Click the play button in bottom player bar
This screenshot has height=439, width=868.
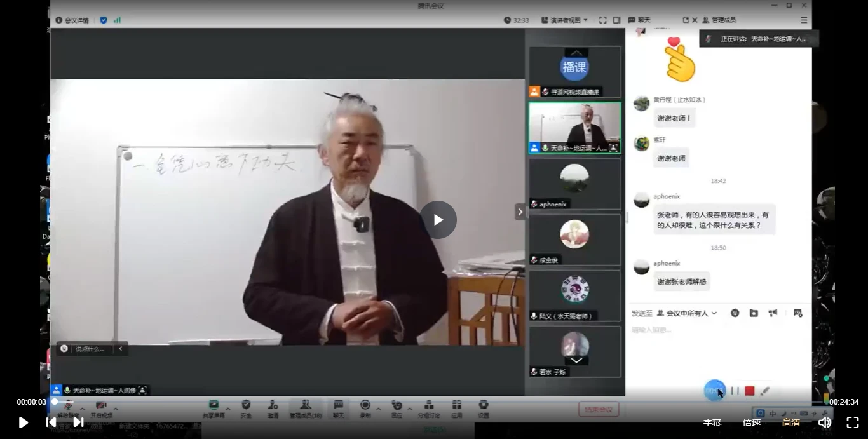[x=24, y=422]
